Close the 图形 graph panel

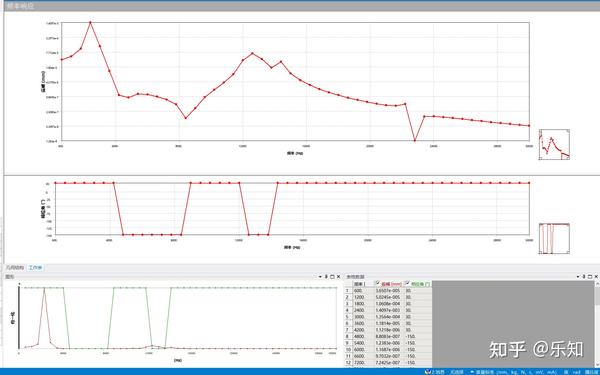[x=338, y=276]
